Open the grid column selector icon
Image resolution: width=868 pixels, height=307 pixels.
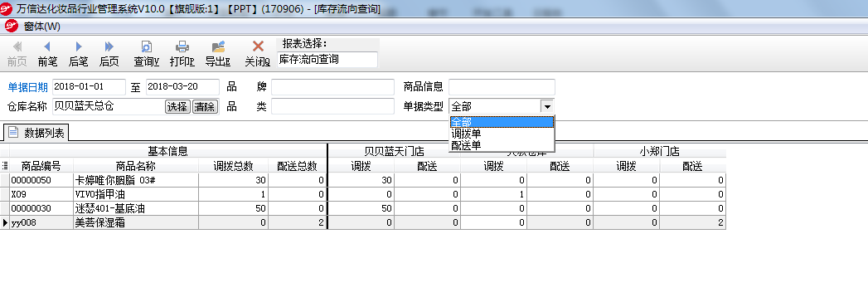click(5, 166)
